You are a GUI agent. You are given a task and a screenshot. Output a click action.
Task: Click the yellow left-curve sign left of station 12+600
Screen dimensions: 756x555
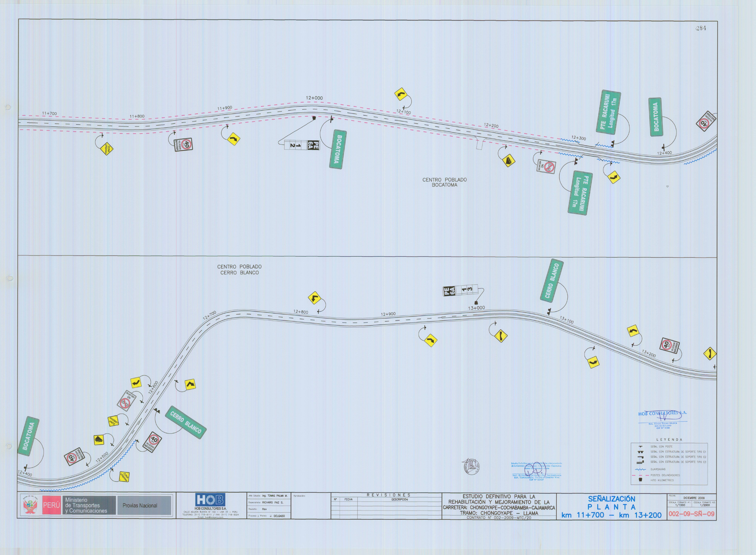coord(136,383)
